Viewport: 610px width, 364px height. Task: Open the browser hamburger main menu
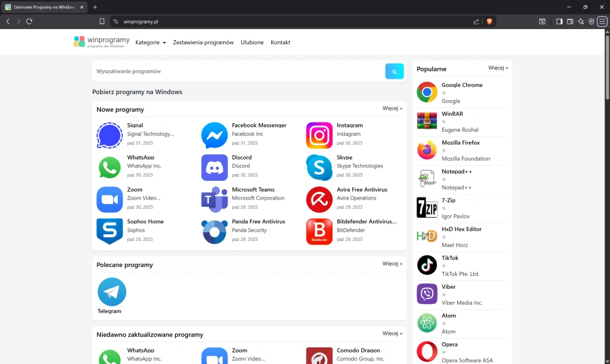coord(602,21)
